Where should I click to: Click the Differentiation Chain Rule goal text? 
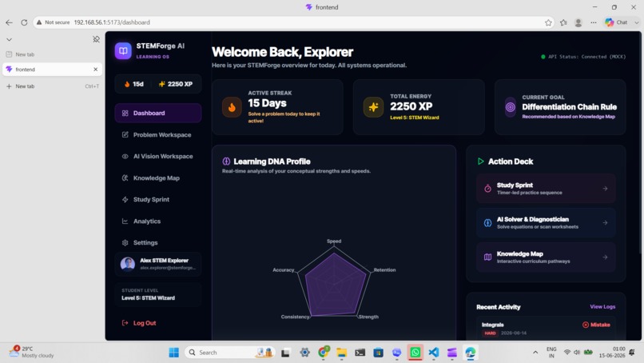(x=569, y=107)
